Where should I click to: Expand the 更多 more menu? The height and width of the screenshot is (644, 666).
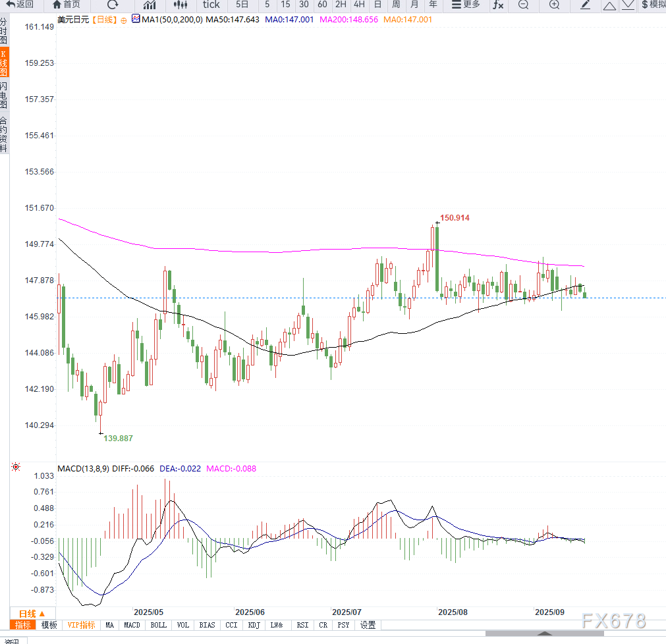coord(466,5)
